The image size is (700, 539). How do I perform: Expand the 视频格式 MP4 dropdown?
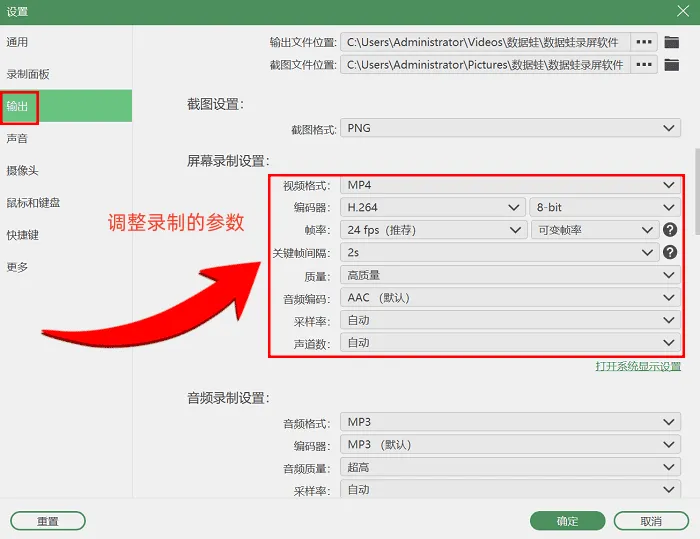[x=510, y=185]
